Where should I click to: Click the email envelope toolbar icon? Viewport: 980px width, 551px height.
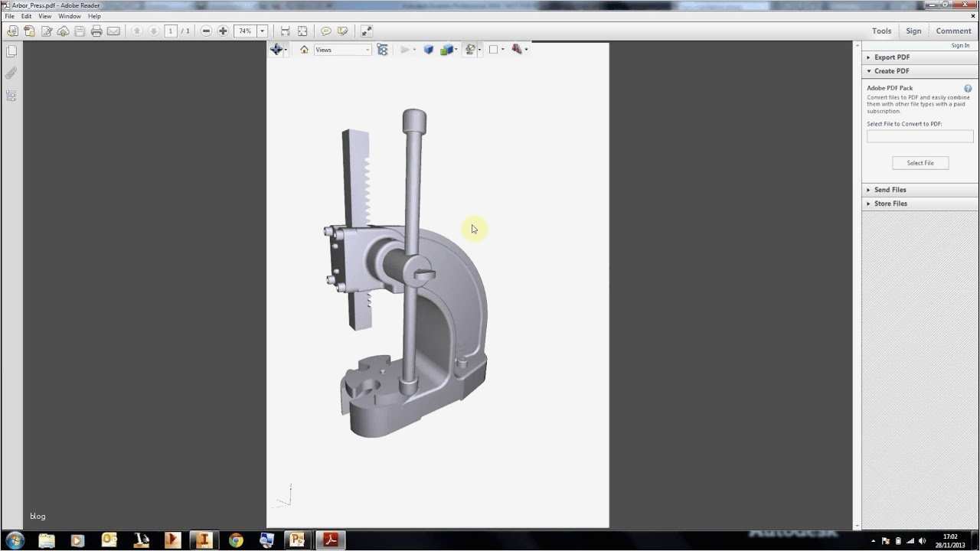pos(113,31)
